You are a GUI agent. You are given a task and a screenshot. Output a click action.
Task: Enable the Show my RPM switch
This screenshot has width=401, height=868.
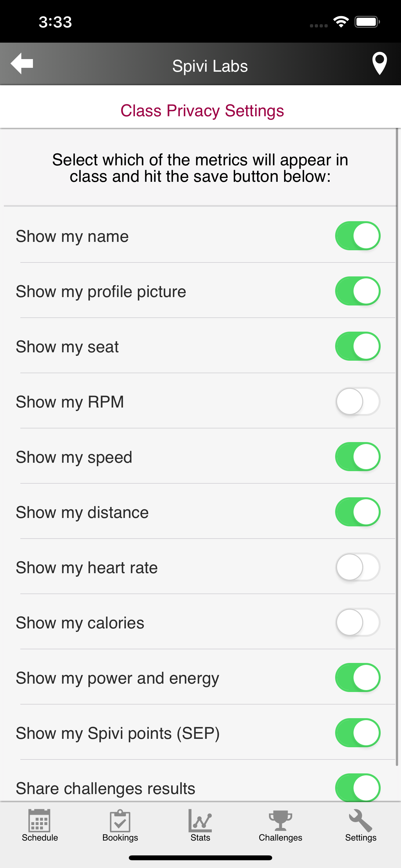[x=357, y=401]
